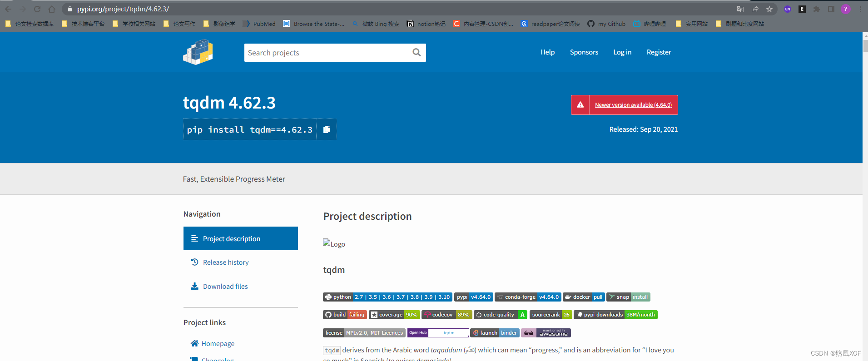The width and height of the screenshot is (868, 361).
Task: Open the browser home page icon
Action: tap(52, 9)
